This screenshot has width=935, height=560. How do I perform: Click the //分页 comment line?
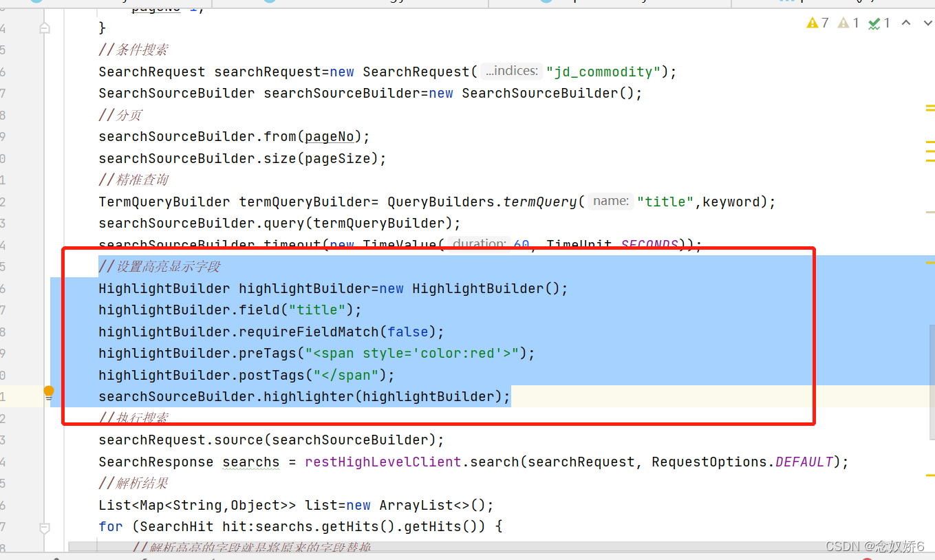click(120, 115)
